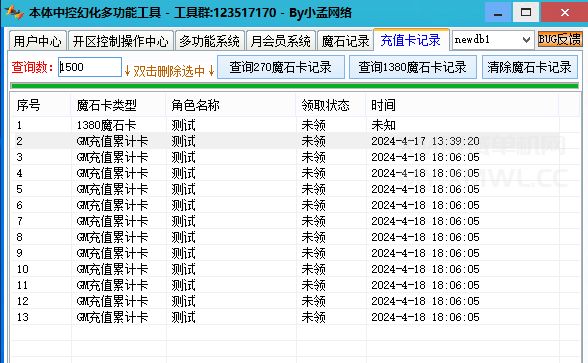Click 测试 role name in row 5
The width and height of the screenshot is (588, 363).
(183, 189)
